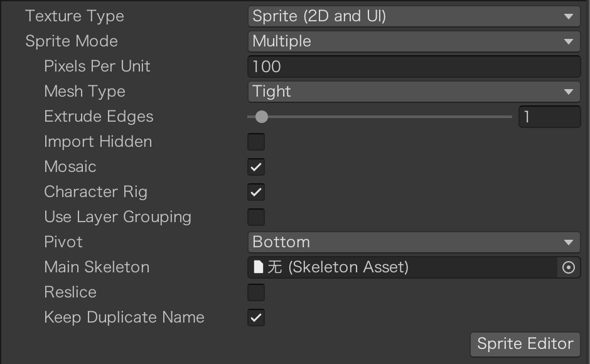Click the Extrude Edges slider handle
The width and height of the screenshot is (590, 364).
(262, 117)
